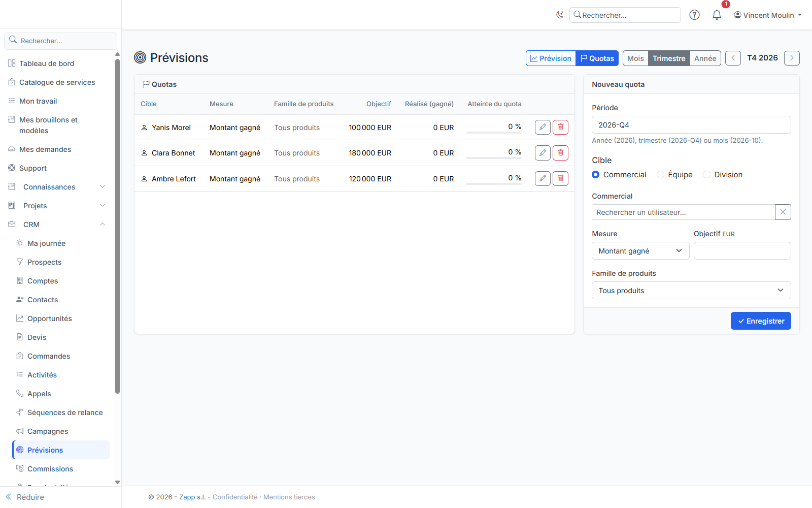This screenshot has width=812, height=508.
Task: Edit Clara Bonnet quota pencil icon
Action: click(x=543, y=152)
